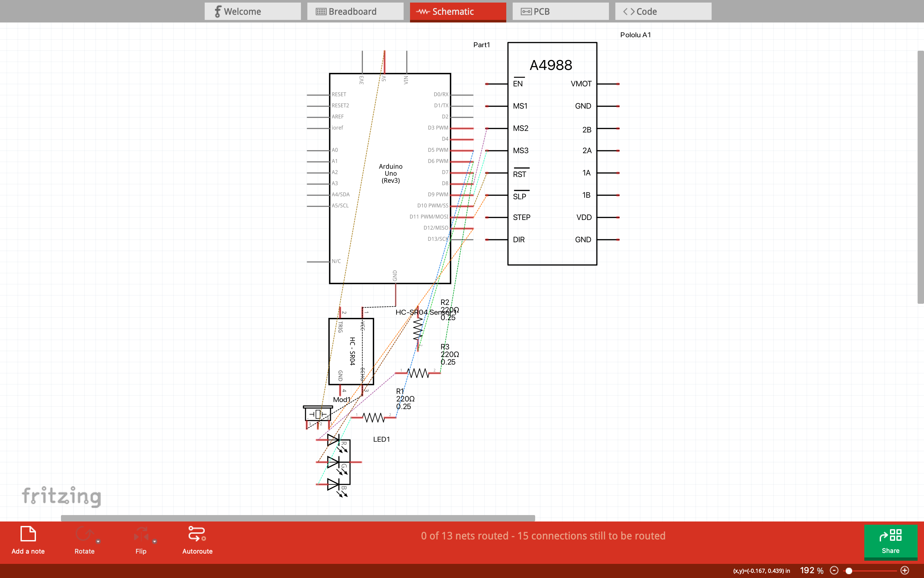Click the A4988 VMOT pin

608,84
